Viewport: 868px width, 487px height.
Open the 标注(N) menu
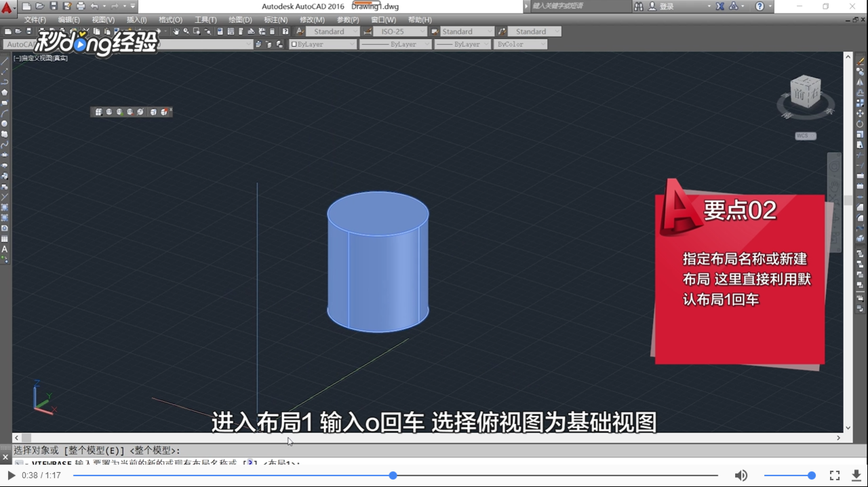click(x=276, y=20)
